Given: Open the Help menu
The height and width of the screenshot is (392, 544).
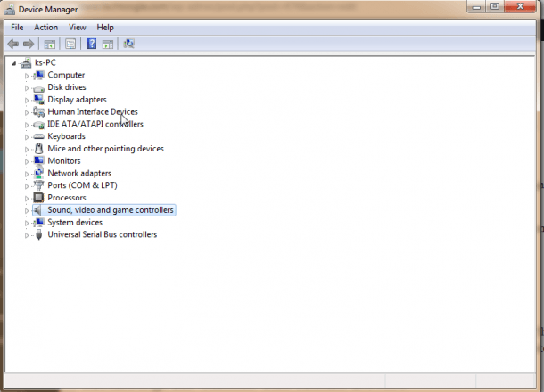Looking at the screenshot, I should [x=105, y=27].
